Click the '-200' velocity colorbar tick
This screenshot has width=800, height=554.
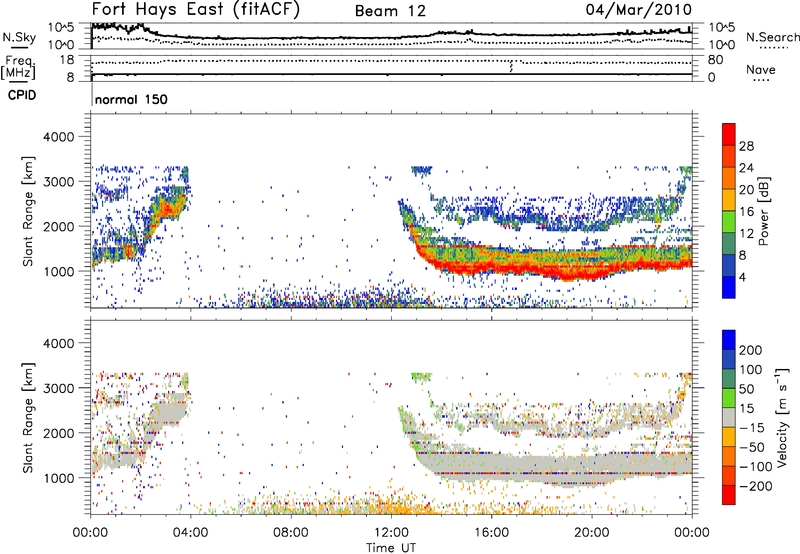(x=756, y=486)
